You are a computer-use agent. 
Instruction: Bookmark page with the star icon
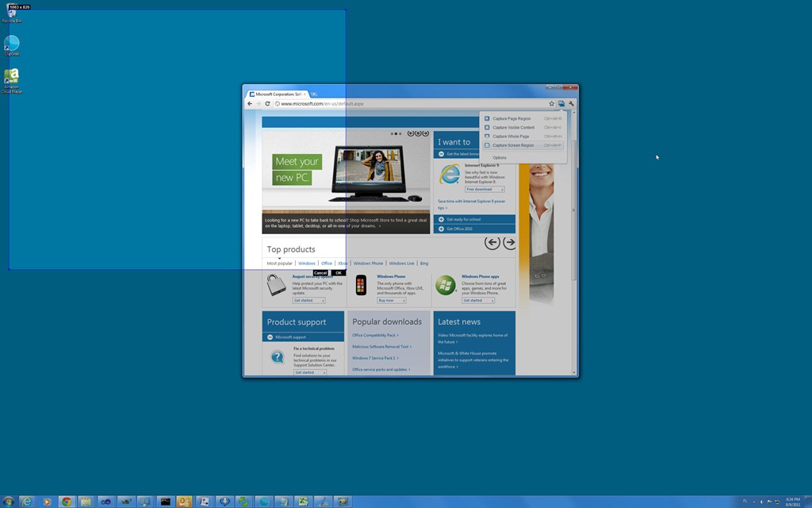coord(552,104)
